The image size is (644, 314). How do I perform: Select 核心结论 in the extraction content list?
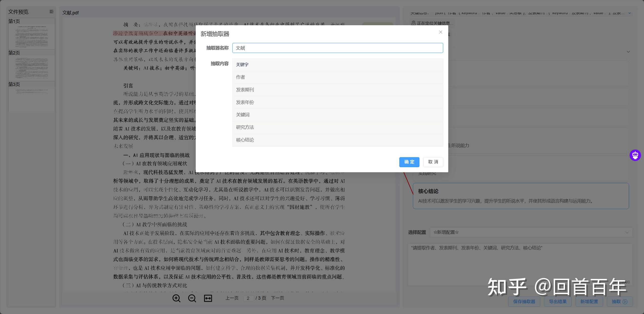pos(244,140)
